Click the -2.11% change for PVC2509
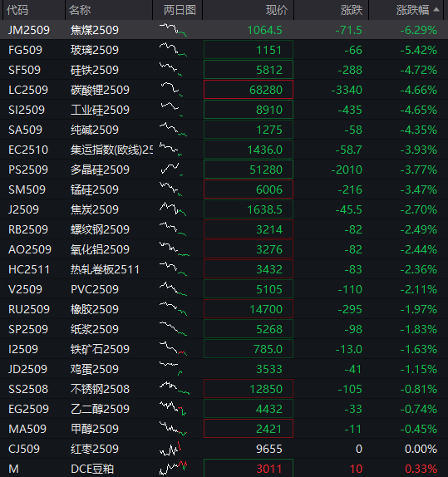 [418, 289]
